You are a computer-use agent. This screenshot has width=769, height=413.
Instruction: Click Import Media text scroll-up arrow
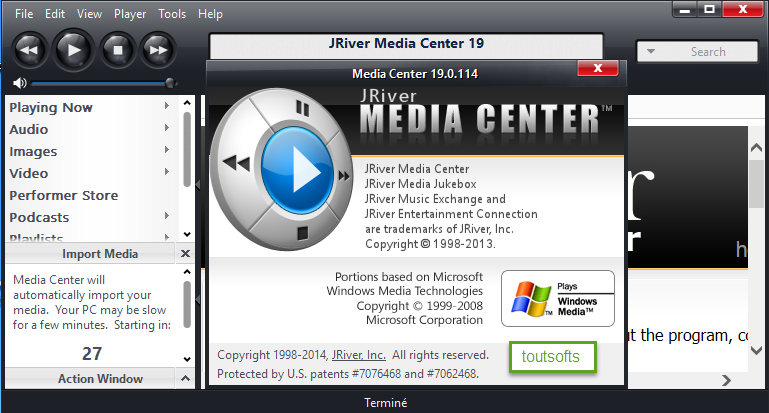(187, 272)
